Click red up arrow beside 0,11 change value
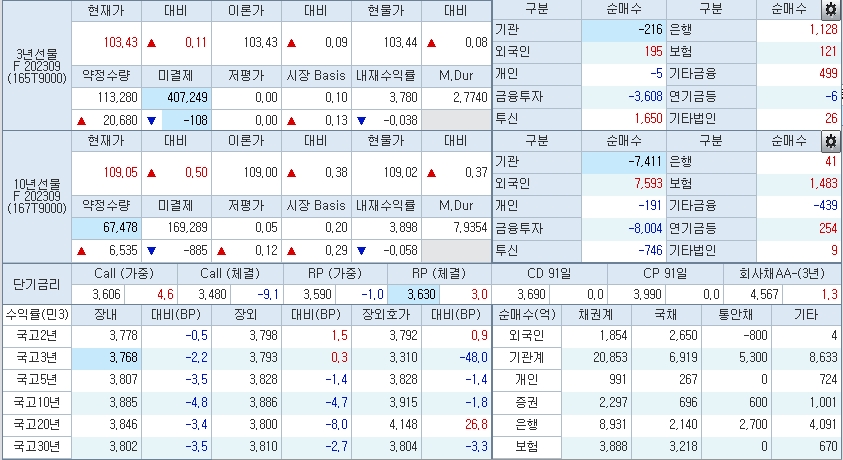Image resolution: width=843 pixels, height=460 pixels. 152,44
